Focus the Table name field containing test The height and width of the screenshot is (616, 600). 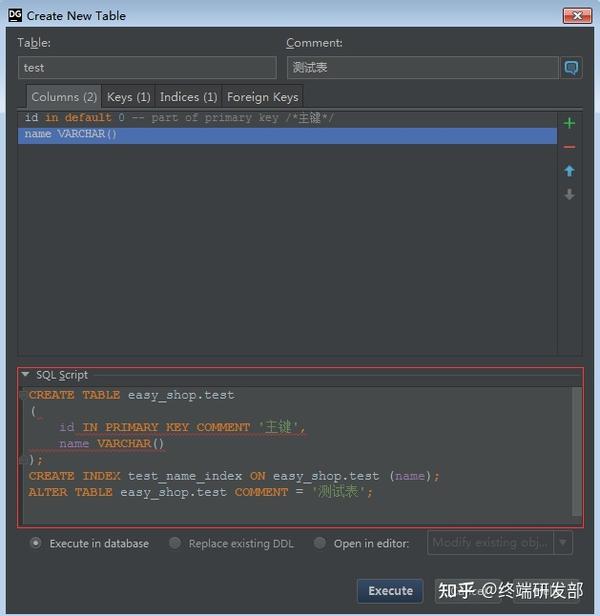(x=147, y=68)
